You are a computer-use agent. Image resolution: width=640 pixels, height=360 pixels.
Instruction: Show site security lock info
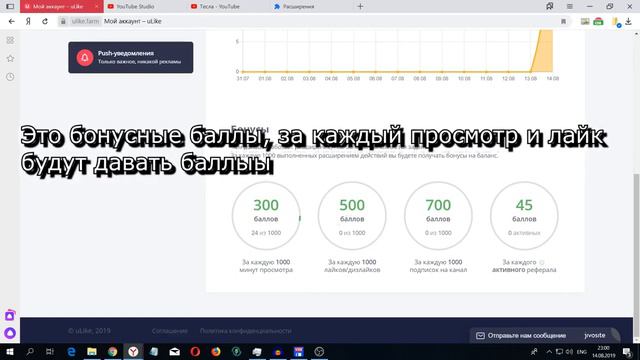pyautogui.click(x=63, y=21)
